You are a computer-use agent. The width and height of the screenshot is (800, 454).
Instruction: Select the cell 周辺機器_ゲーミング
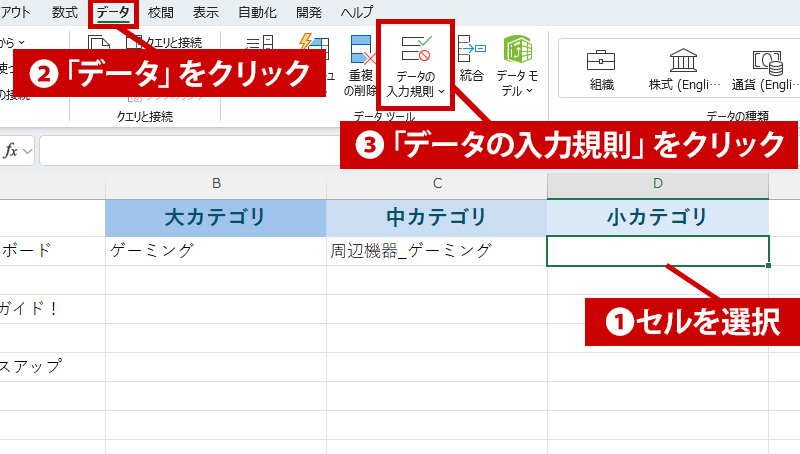pyautogui.click(x=437, y=251)
